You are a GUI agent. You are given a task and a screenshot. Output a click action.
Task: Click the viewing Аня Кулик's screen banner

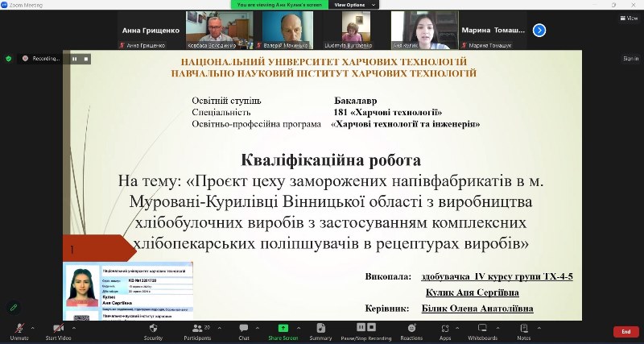pos(279,5)
